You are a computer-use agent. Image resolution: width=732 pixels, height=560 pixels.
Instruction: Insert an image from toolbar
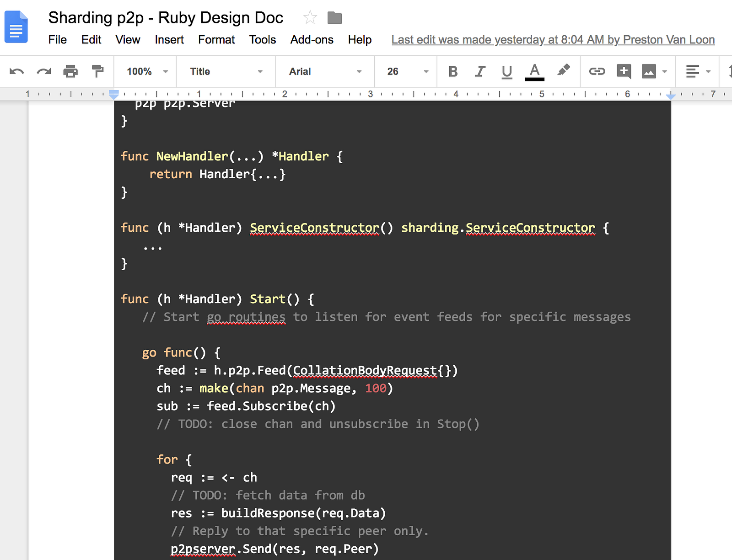click(x=649, y=71)
